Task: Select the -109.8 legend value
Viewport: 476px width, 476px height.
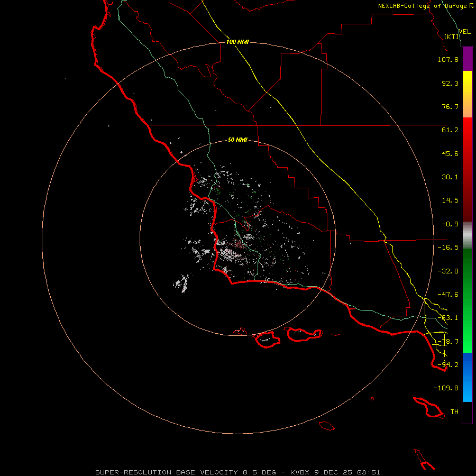Action: click(x=446, y=388)
